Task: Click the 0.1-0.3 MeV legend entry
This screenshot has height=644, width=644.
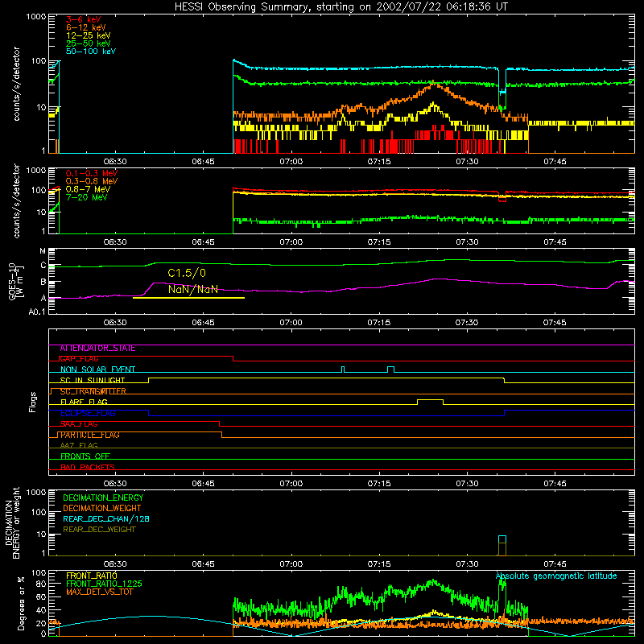Action: click(92, 173)
